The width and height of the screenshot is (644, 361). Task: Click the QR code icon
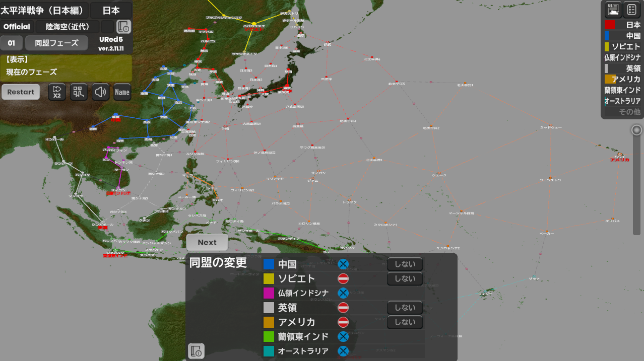coord(79,92)
